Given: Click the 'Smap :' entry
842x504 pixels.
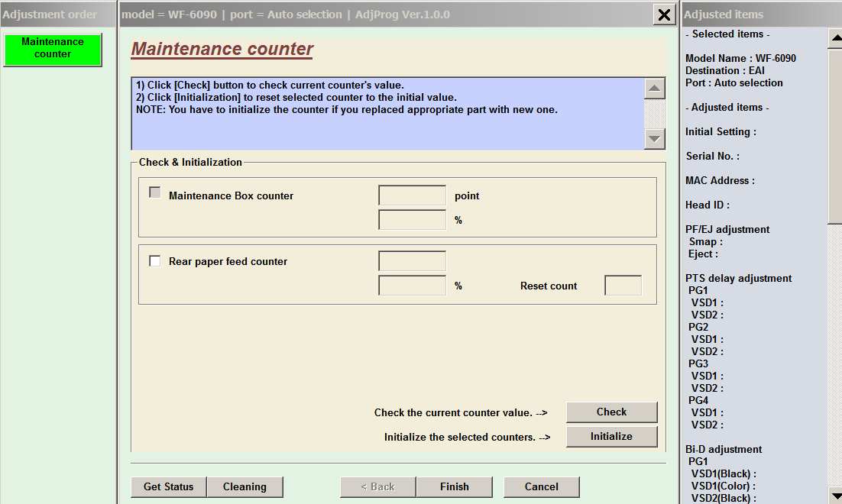Looking at the screenshot, I should coord(705,241).
